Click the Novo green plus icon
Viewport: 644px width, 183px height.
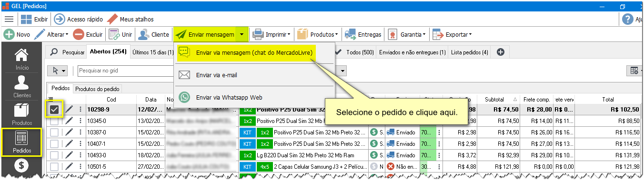pos(9,34)
